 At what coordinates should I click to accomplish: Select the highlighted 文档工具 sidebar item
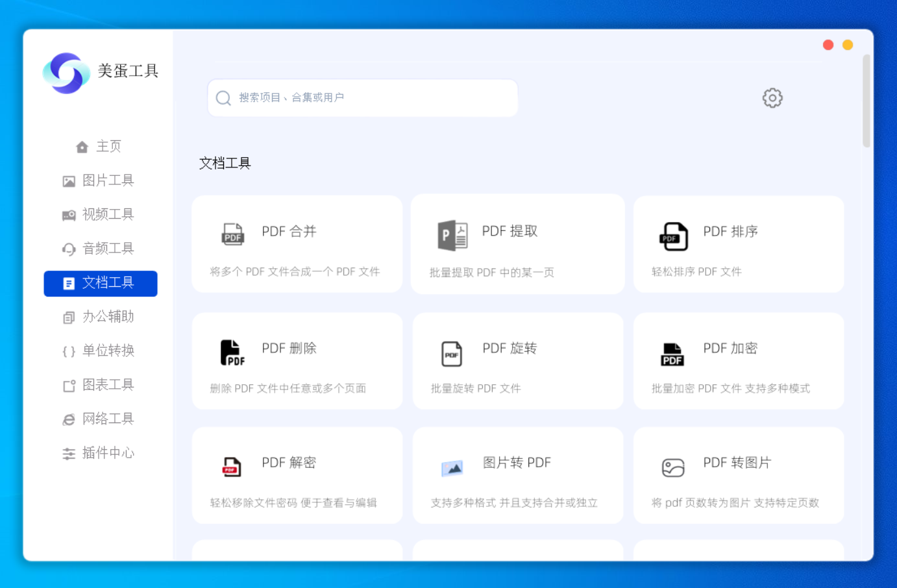point(101,284)
